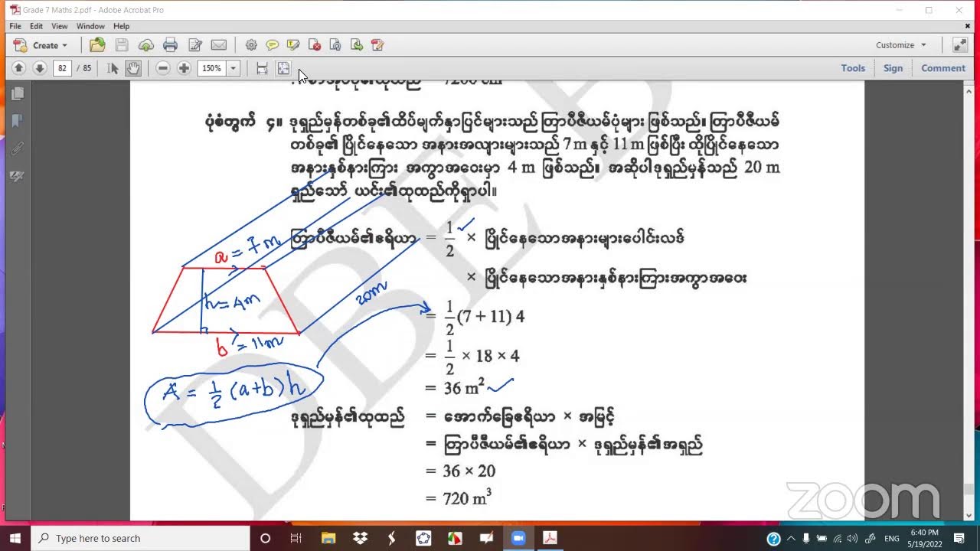Open the Edit menu

coord(36,26)
